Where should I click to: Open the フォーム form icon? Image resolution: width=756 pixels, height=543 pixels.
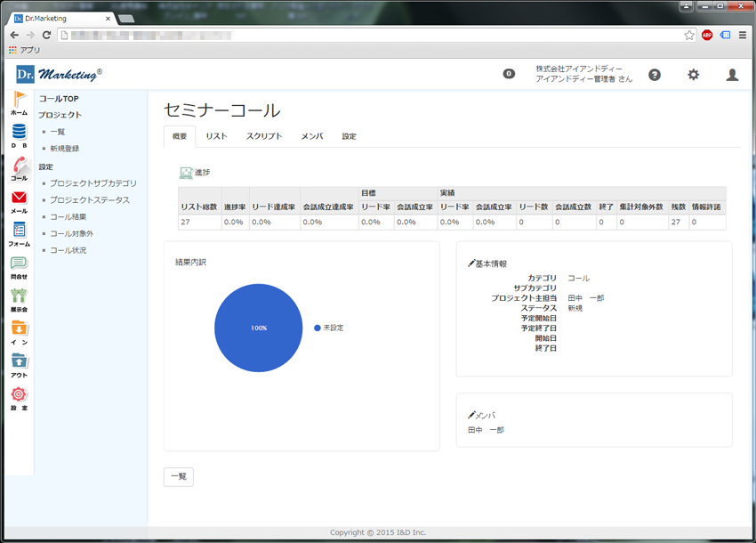click(x=19, y=231)
